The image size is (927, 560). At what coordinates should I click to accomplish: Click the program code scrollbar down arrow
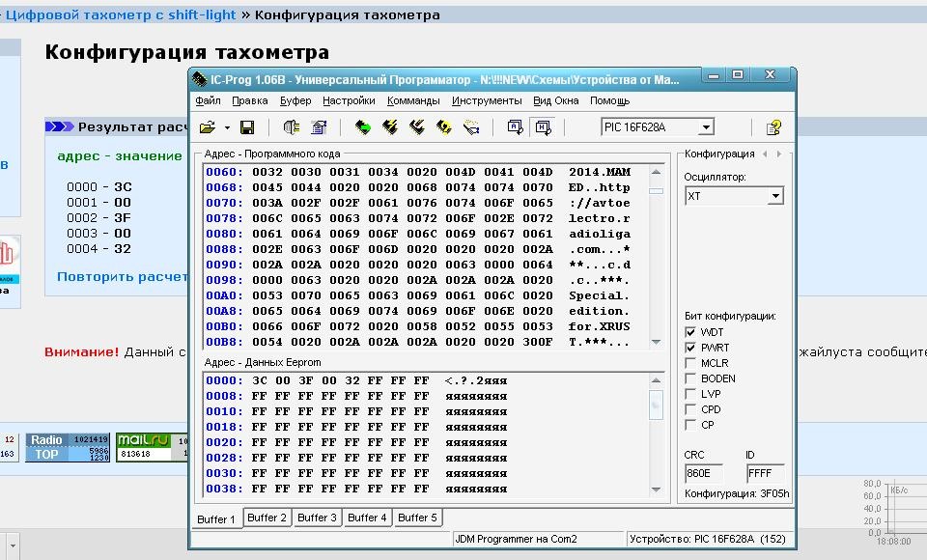click(656, 342)
